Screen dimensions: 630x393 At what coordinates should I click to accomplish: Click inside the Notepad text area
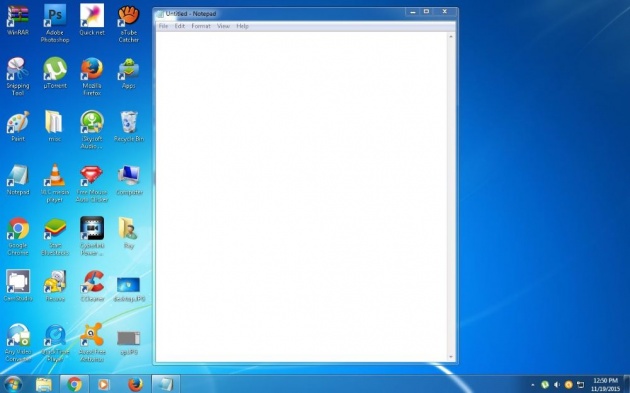[301, 197]
